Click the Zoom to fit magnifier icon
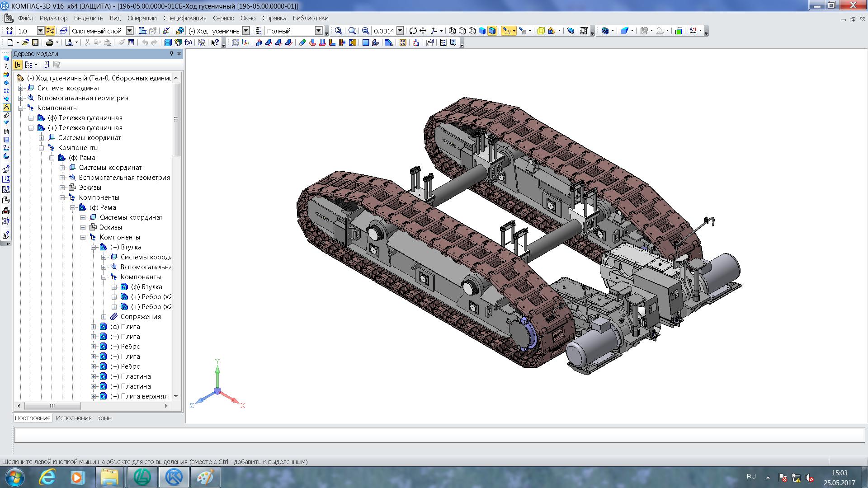 click(338, 31)
